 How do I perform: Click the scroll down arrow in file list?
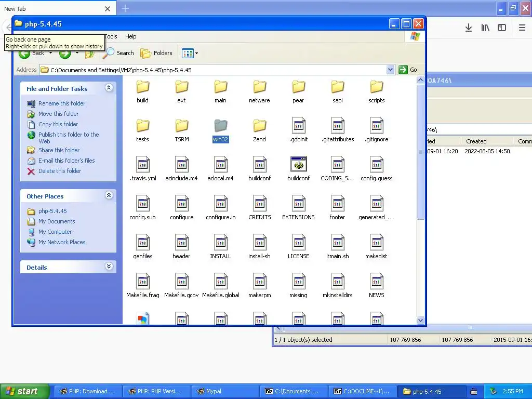(420, 320)
